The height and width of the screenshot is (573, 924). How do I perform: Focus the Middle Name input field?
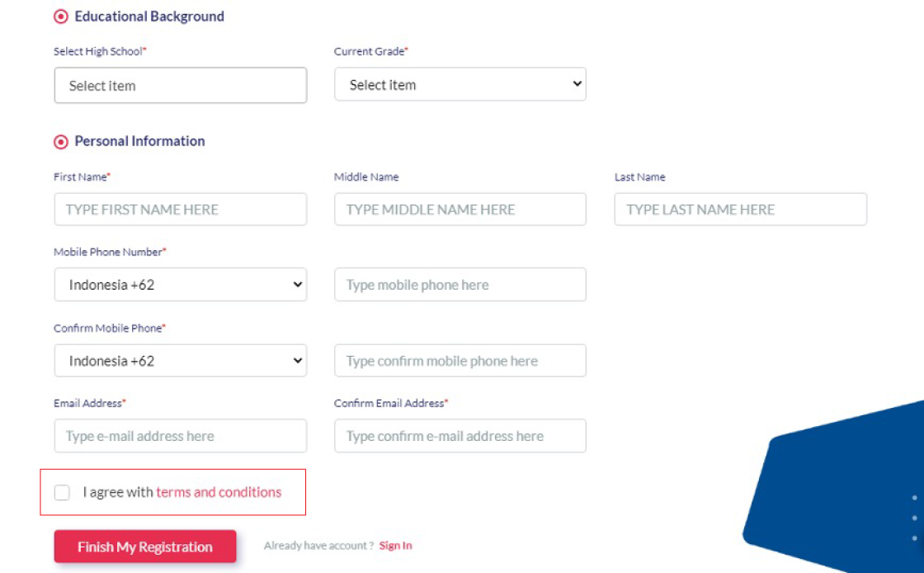pos(460,209)
